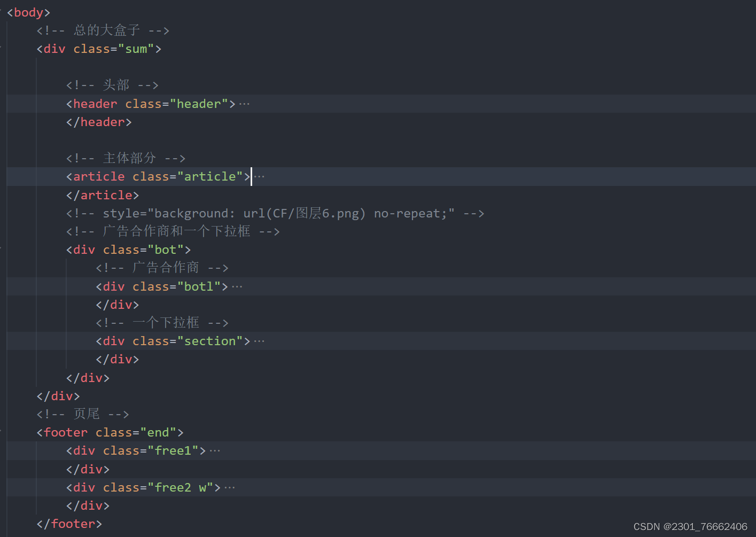Viewport: 756px width, 537px height.
Task: Click the comment 页尾
Action: 83,415
